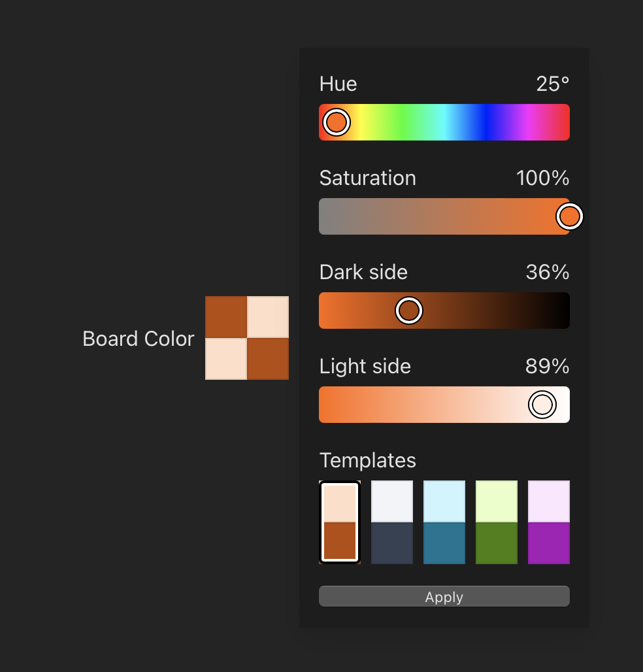The height and width of the screenshot is (672, 643).
Task: Click the black end of Dark side track
Action: pos(563,311)
